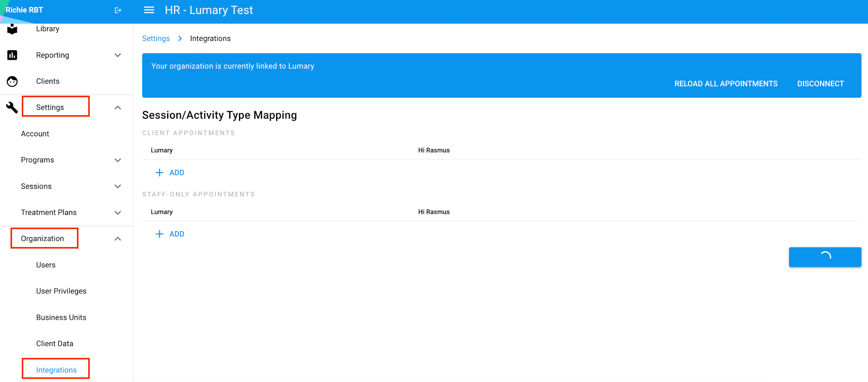Click the DISCONNECT button
Image resolution: width=868 pixels, height=382 pixels.
tap(820, 83)
